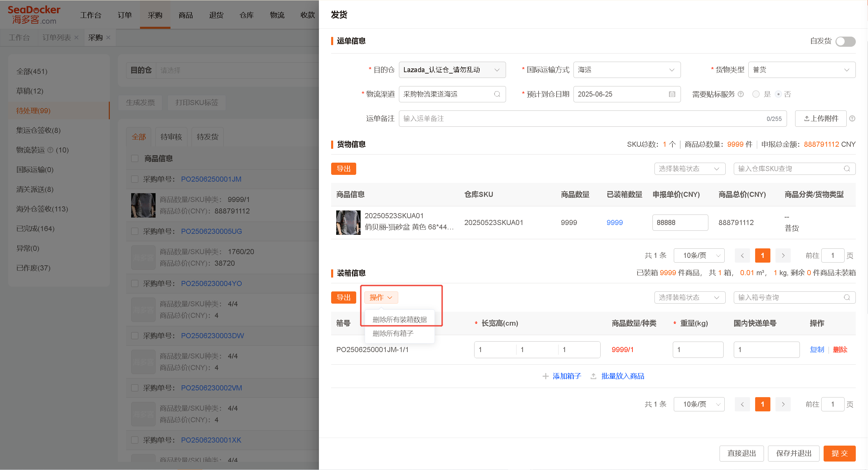Viewport: 868px width, 470px height.
Task: Expand the 操作 dropdown button
Action: (381, 298)
